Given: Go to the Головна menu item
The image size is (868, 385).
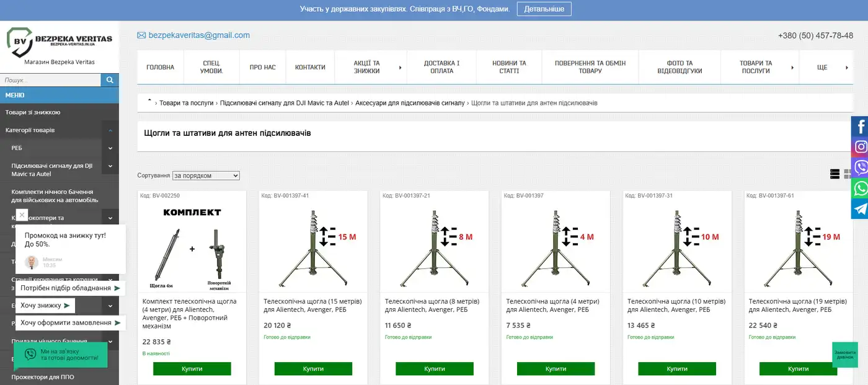Looking at the screenshot, I should tap(161, 67).
